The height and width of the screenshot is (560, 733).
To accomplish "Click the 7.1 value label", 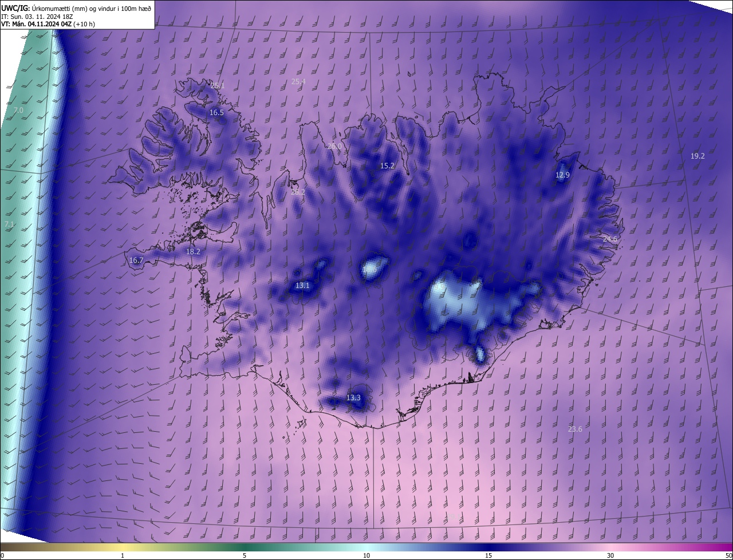I will [9, 224].
